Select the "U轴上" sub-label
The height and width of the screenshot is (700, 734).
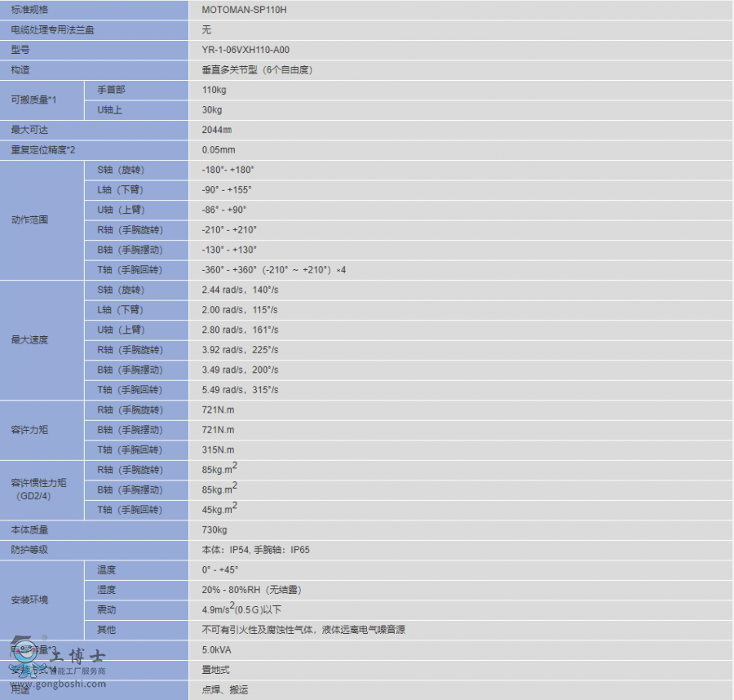click(x=109, y=110)
